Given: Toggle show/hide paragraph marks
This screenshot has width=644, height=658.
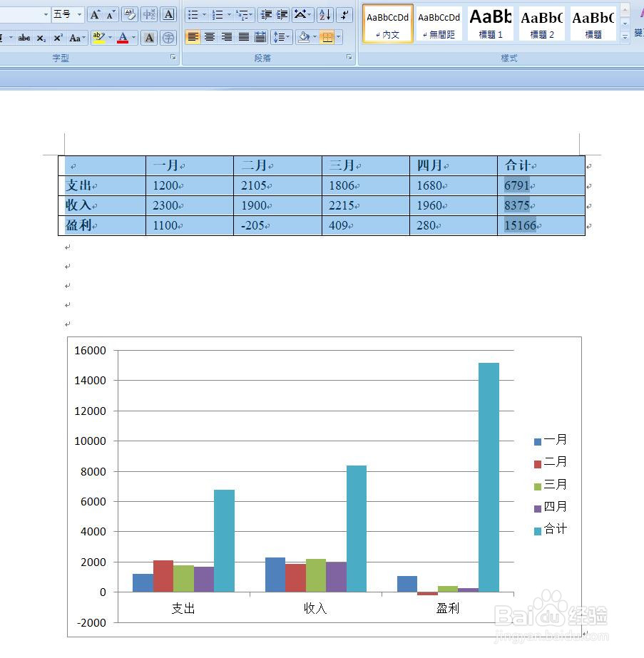Looking at the screenshot, I should (x=344, y=15).
